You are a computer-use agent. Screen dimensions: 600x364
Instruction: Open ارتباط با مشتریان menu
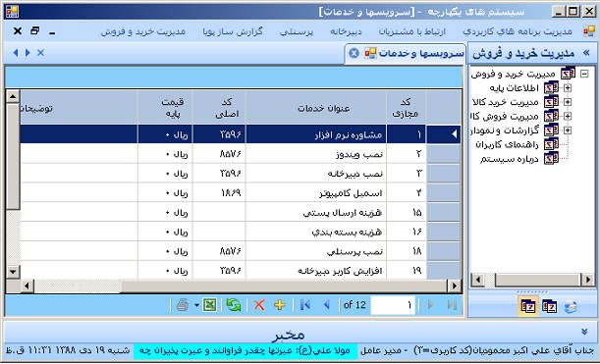click(x=412, y=31)
